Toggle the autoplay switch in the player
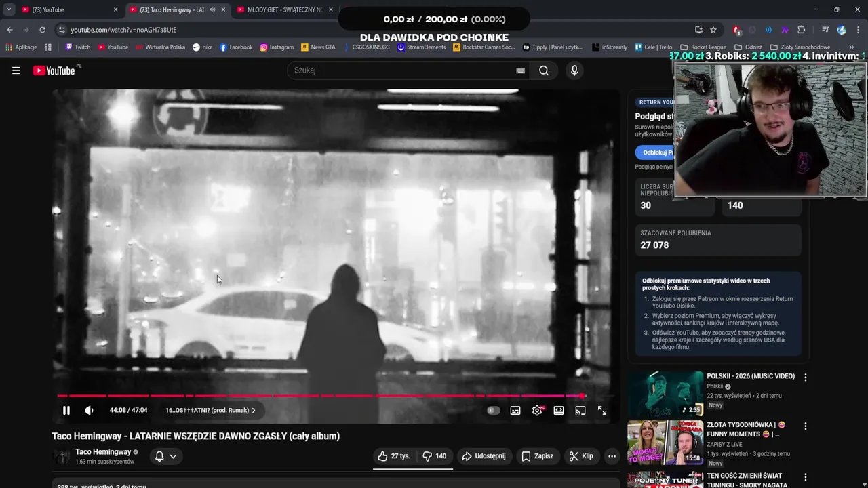This screenshot has width=868, height=488. [493, 410]
